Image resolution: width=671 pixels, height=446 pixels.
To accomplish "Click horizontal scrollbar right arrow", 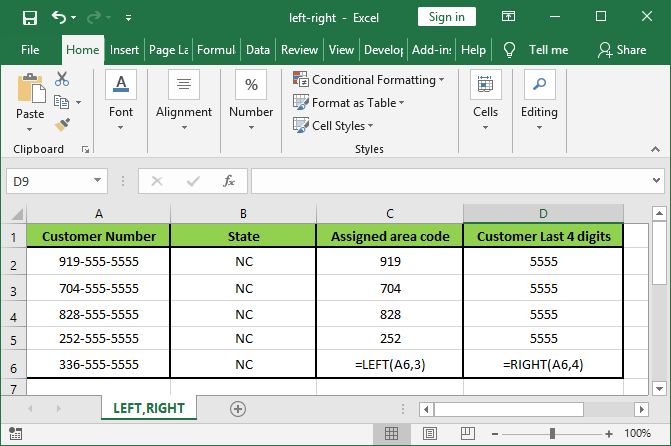I will (x=641, y=409).
